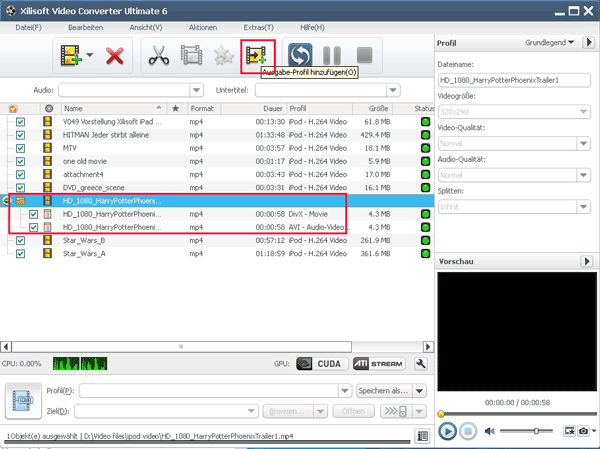Uncheck the MTV file checkbox
Image resolution: width=600 pixels, height=449 pixels.
coord(20,148)
